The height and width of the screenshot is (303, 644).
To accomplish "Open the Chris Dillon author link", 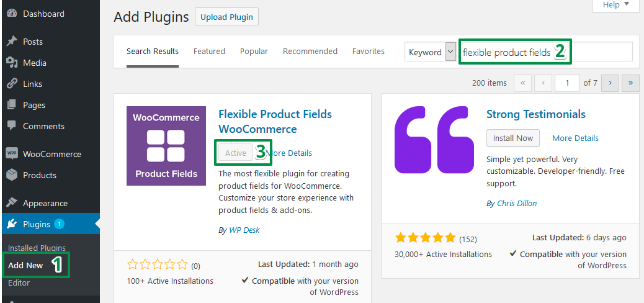I will click(517, 203).
